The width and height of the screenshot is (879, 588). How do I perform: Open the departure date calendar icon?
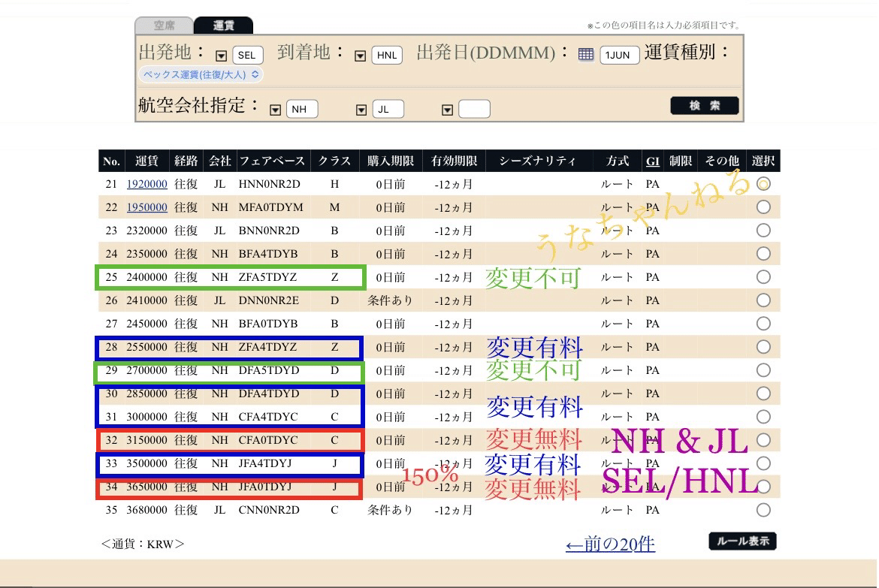(x=585, y=54)
